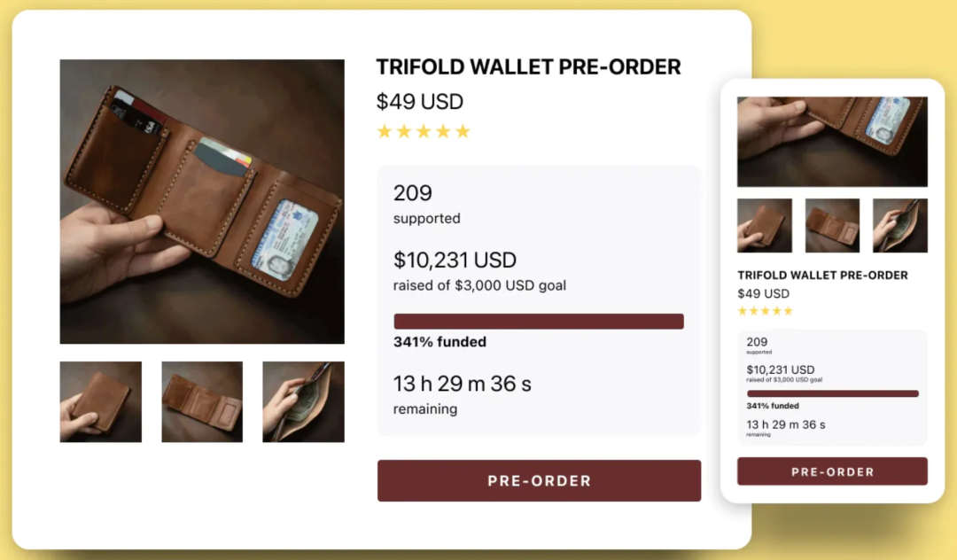This screenshot has width=957, height=560.
Task: Select desktop thumbnail showing wallet with cash inside
Action: (x=303, y=401)
